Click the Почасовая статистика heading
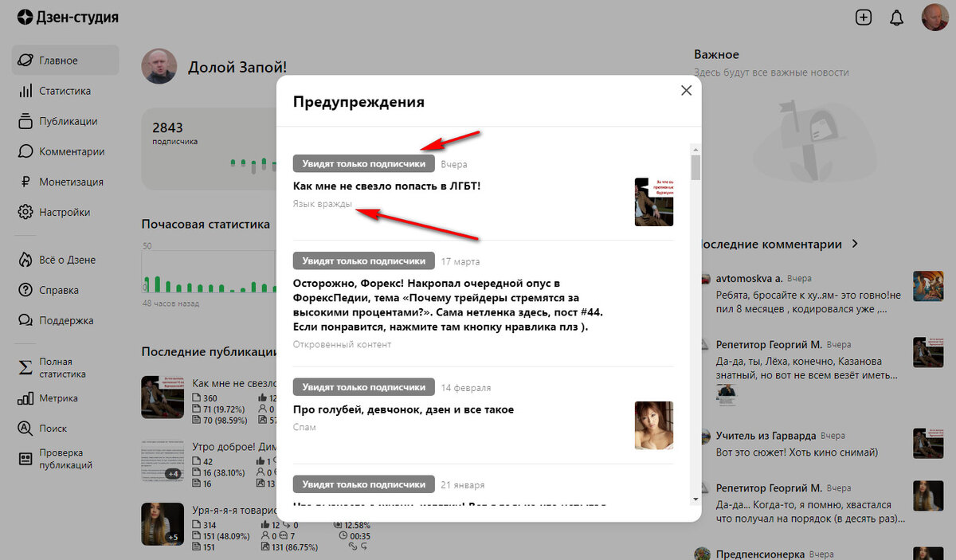Screen dimensions: 956x560 [206, 225]
